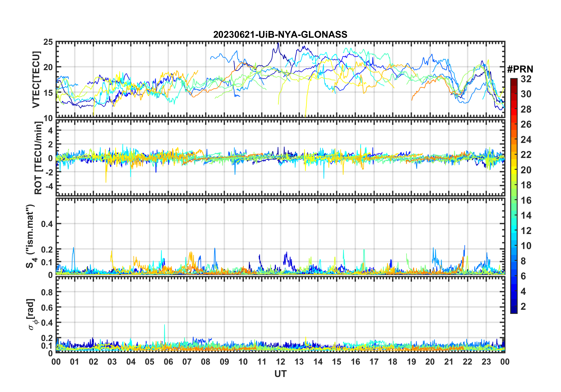Click the S4 ("ism.mat") y-axis label
561x392 pixels.
[31, 236]
